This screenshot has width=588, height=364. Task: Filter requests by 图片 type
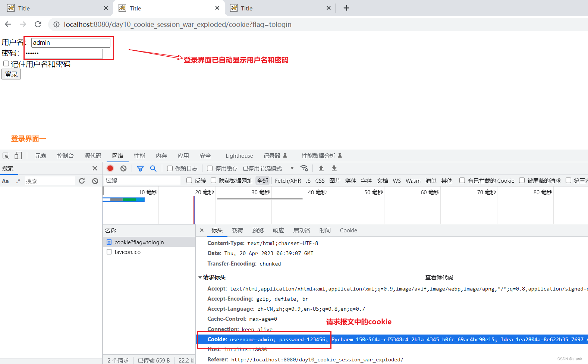click(335, 181)
